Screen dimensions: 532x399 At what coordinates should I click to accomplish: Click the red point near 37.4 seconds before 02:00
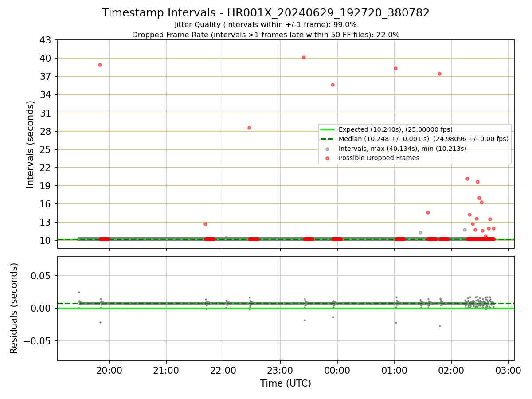439,74
